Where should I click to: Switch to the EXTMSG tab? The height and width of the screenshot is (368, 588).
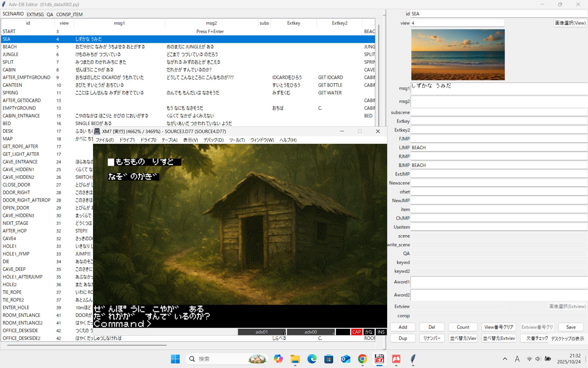35,14
